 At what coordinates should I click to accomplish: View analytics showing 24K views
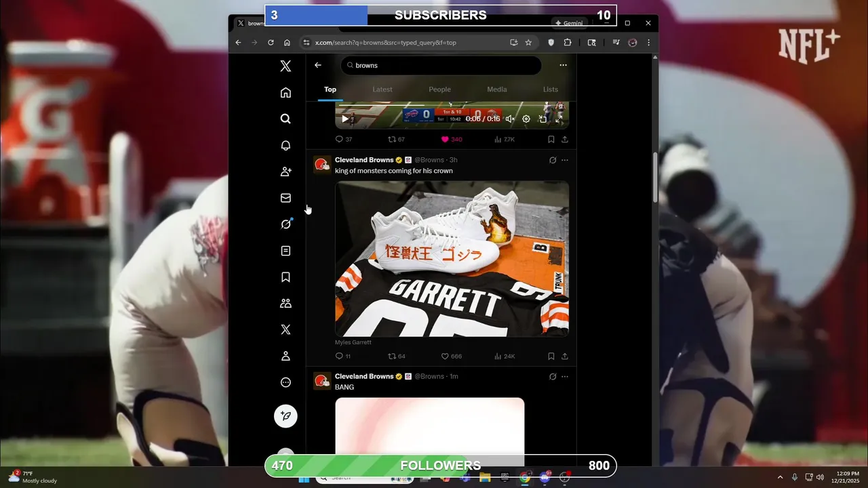tap(505, 356)
